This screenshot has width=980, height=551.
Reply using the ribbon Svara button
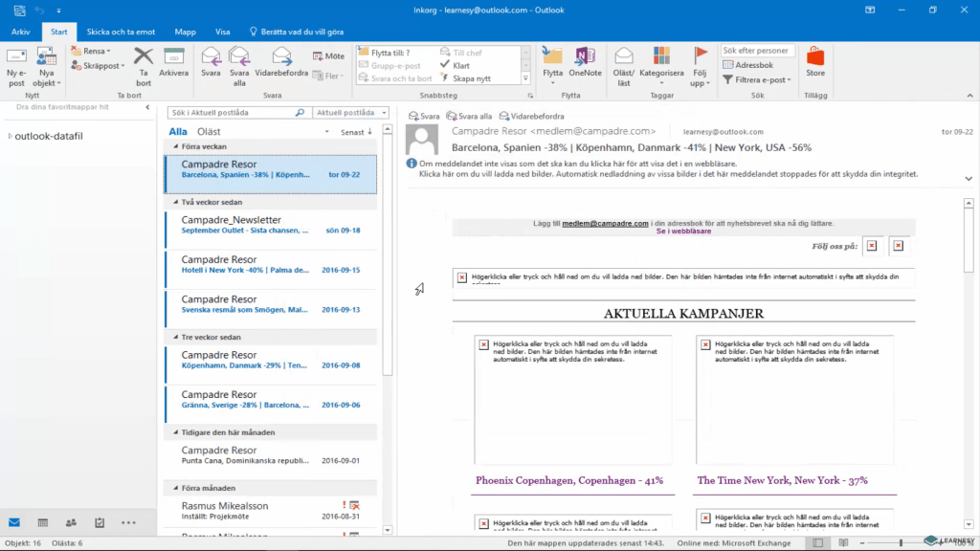[x=211, y=62]
